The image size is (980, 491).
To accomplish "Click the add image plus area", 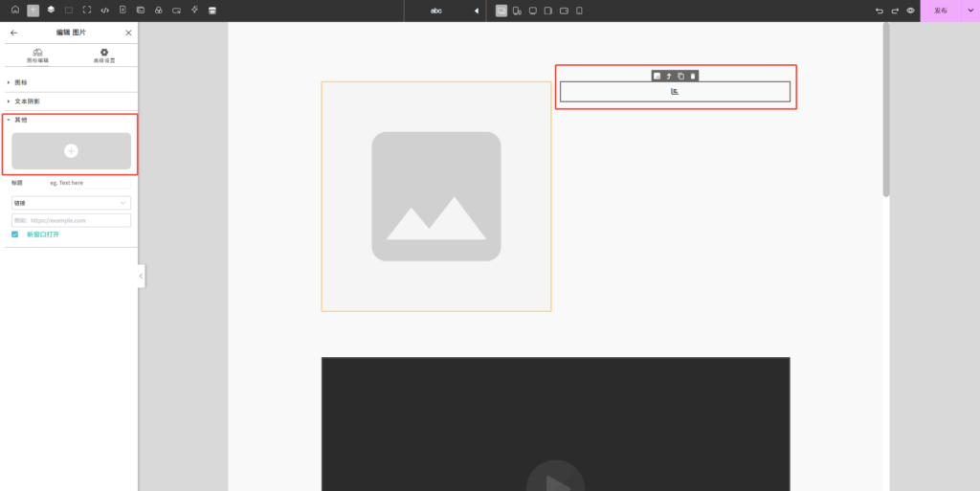I will tap(71, 151).
